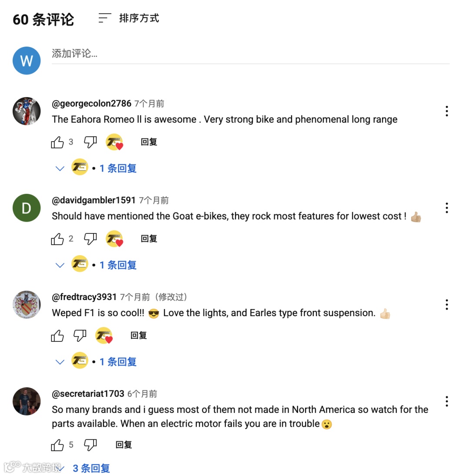Expand 1 reply under @georgecolon2786's comment
Viewport: 470px width, 476px height.
(x=96, y=168)
